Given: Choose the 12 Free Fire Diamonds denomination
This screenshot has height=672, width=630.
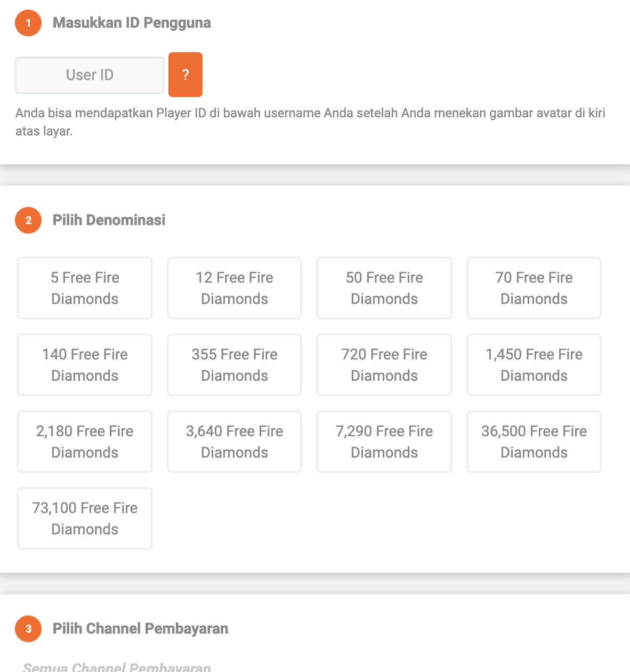Looking at the screenshot, I should tap(235, 288).
